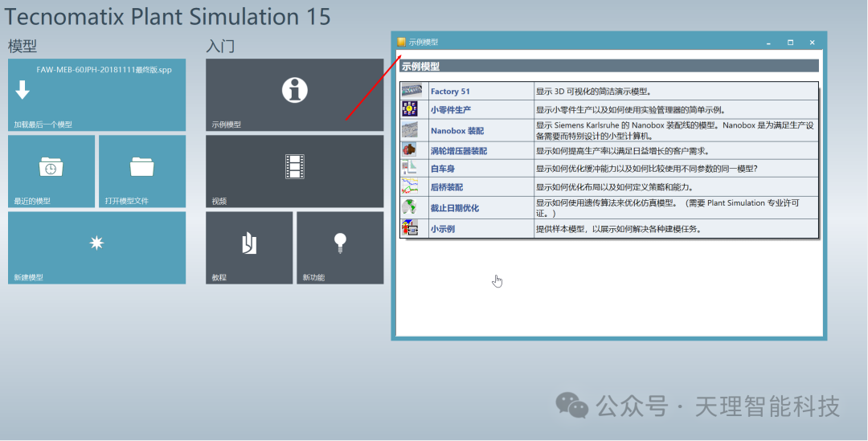
Task: Open the 白车身 example link
Action: point(443,168)
